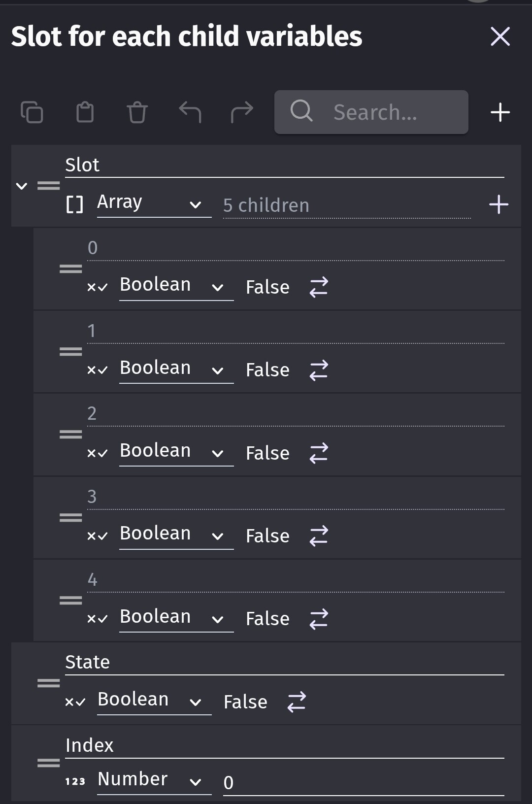
Task: Open the Array type dropdown for Slot
Action: (x=154, y=203)
